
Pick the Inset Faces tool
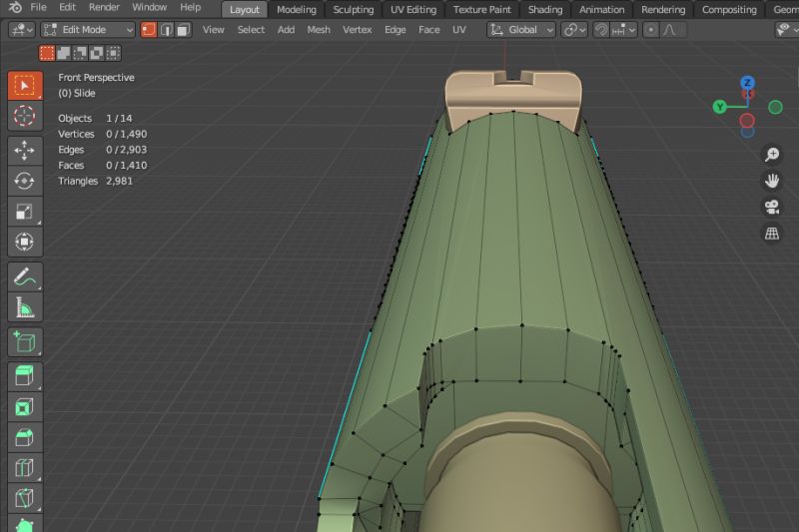pos(24,407)
